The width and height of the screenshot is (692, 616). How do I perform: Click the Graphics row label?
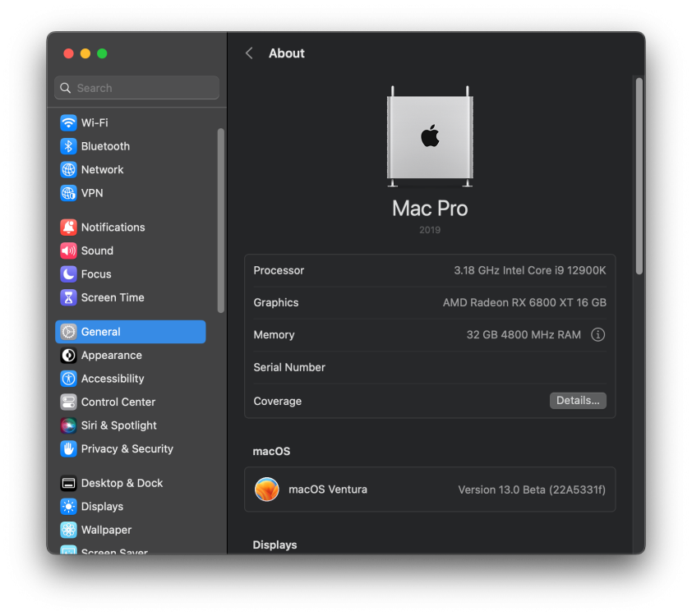[276, 302]
